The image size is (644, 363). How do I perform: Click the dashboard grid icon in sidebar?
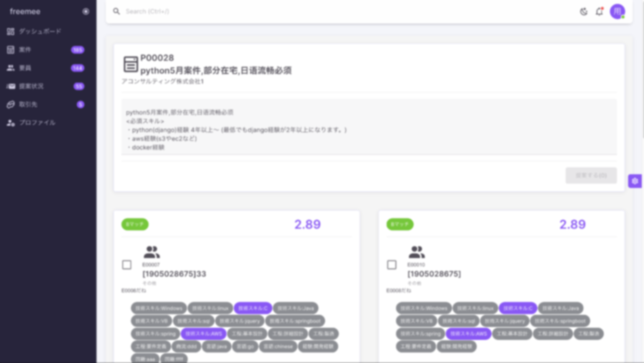(x=11, y=31)
